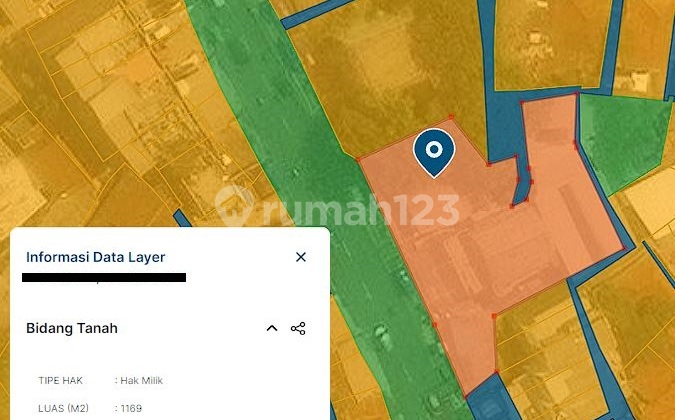Click the TIPE HAK field label
This screenshot has width=675, height=420.
pyautogui.click(x=61, y=380)
